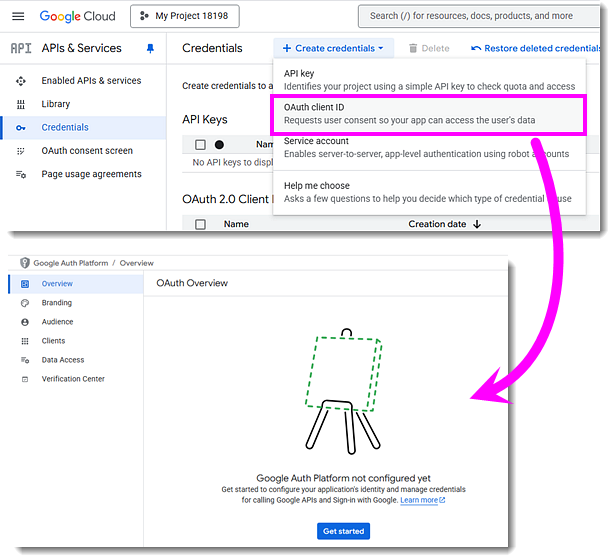Screen dimensions: 608x556
Task: Open OAuth consent screen settings
Action: tap(87, 150)
